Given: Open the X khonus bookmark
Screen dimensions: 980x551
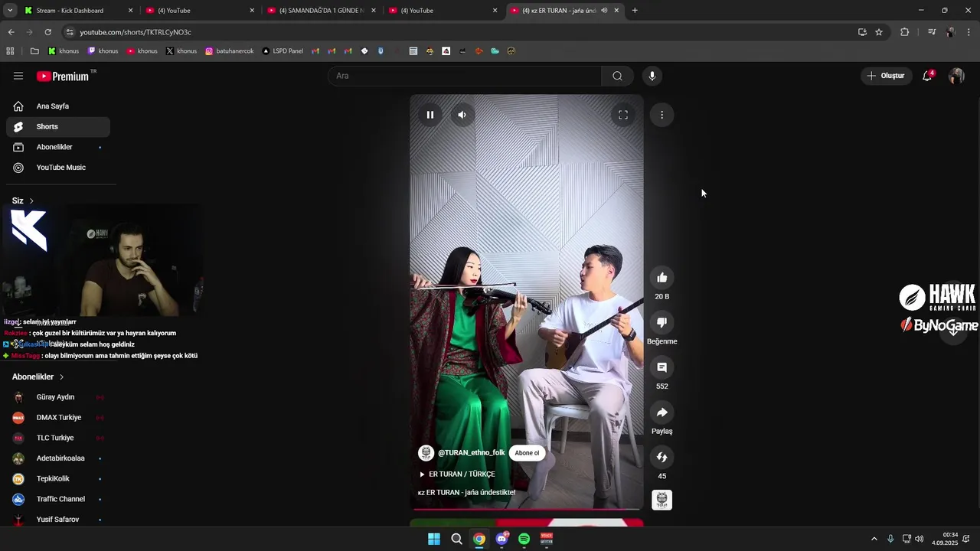Looking at the screenshot, I should coord(181,51).
